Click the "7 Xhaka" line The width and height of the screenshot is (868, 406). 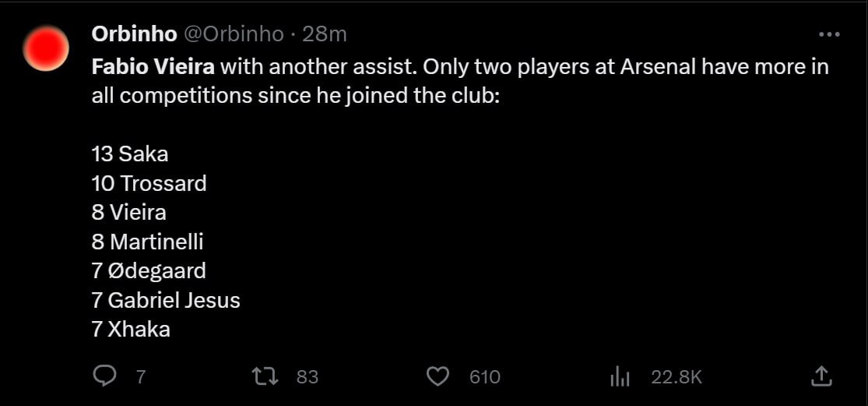(131, 329)
